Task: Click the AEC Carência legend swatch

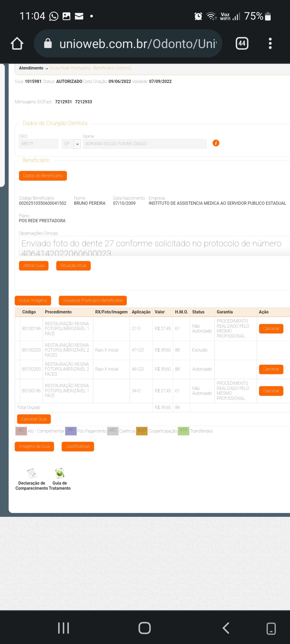Action: click(113, 431)
